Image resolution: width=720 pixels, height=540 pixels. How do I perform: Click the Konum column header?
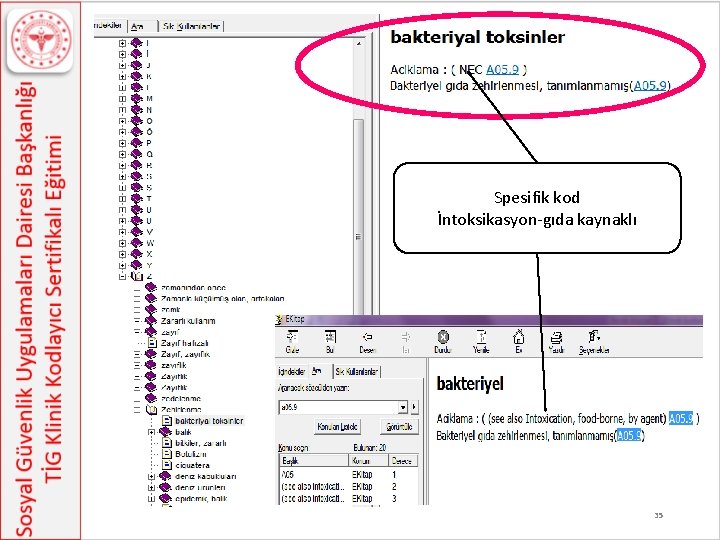pos(368,461)
